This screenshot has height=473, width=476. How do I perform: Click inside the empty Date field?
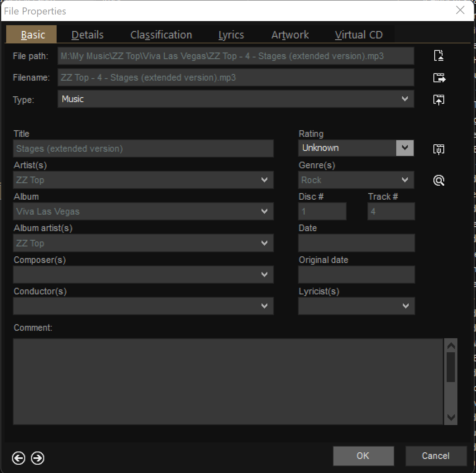(x=356, y=243)
